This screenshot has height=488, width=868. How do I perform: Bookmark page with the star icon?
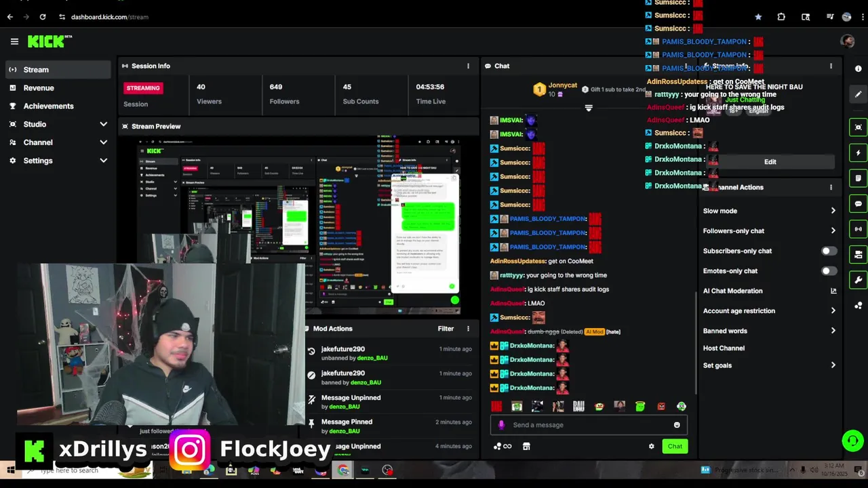pyautogui.click(x=758, y=17)
